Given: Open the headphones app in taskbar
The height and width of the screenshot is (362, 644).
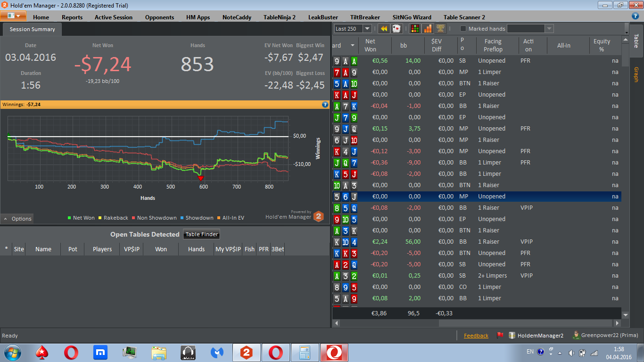Looking at the screenshot, I should (x=188, y=352).
